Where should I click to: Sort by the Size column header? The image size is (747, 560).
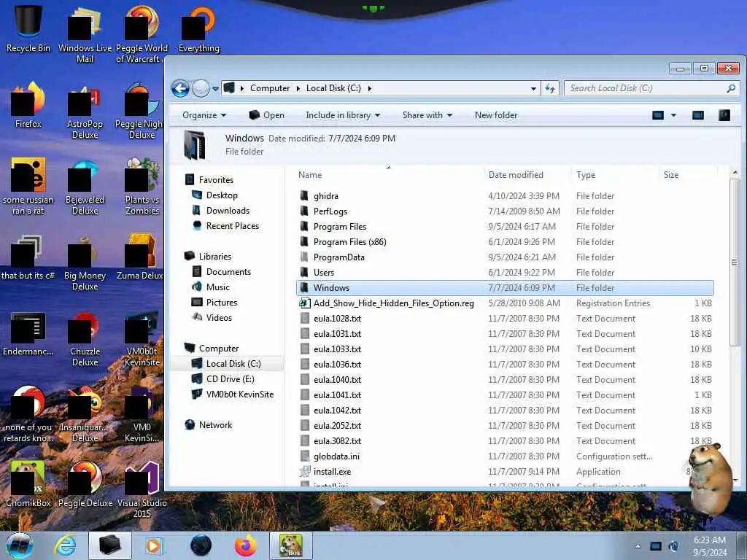coord(687,175)
